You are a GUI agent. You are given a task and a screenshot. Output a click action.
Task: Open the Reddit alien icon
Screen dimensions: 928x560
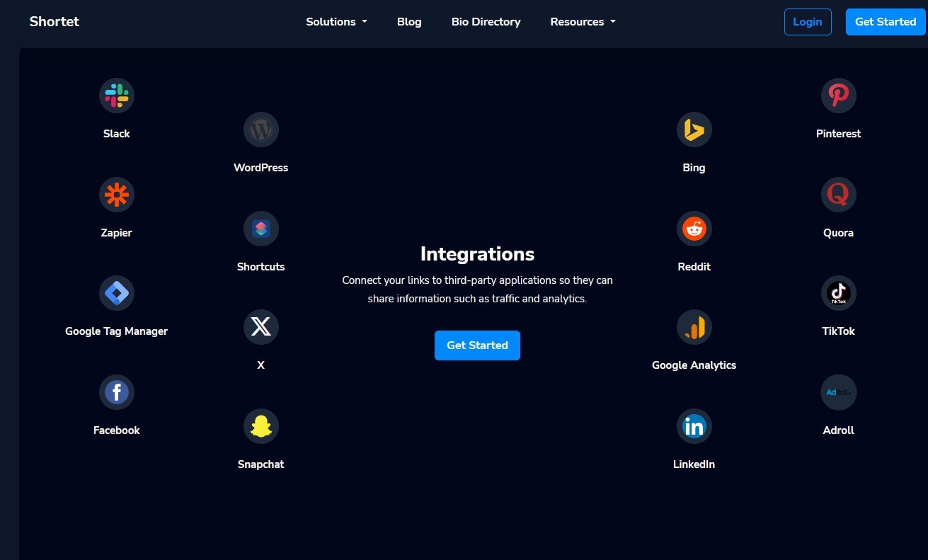pyautogui.click(x=694, y=229)
